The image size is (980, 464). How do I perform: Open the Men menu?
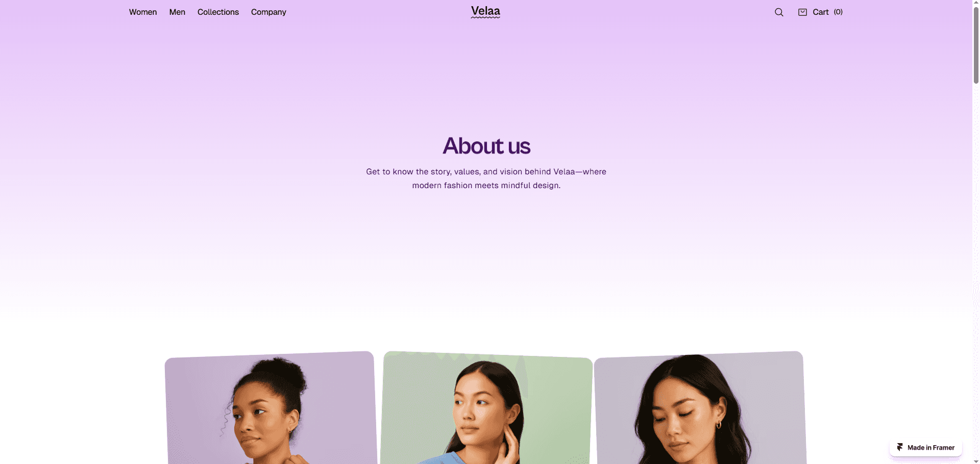coord(177,12)
